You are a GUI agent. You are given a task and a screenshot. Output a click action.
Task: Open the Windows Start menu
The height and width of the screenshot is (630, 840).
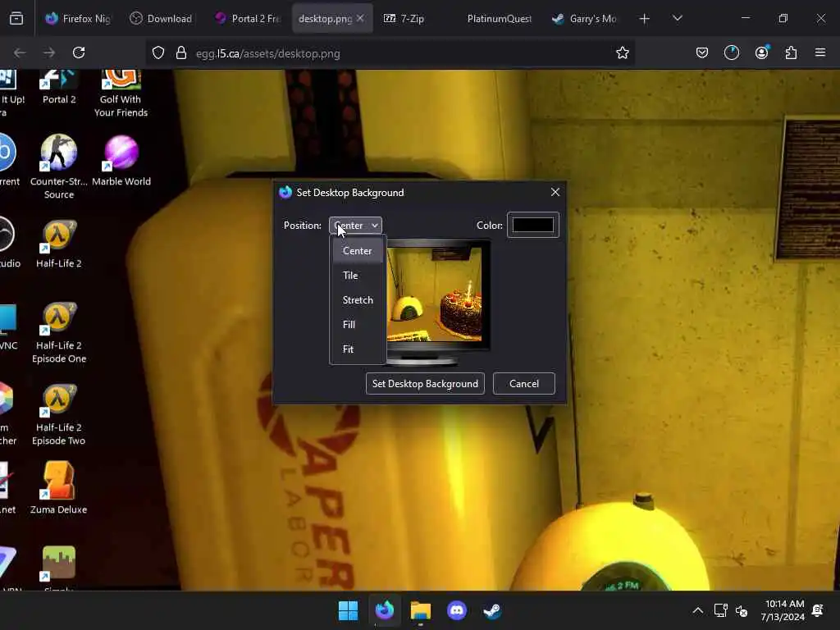click(x=348, y=610)
